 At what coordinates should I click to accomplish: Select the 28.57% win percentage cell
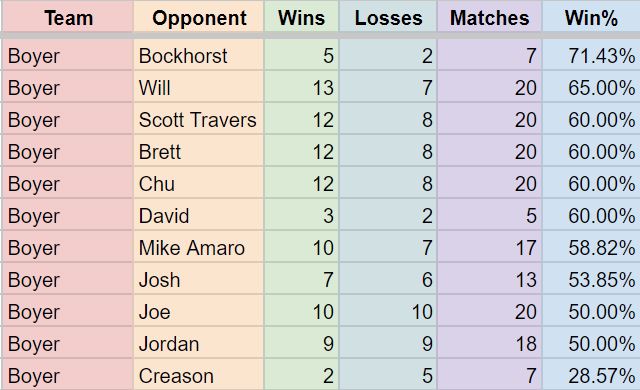[591, 375]
